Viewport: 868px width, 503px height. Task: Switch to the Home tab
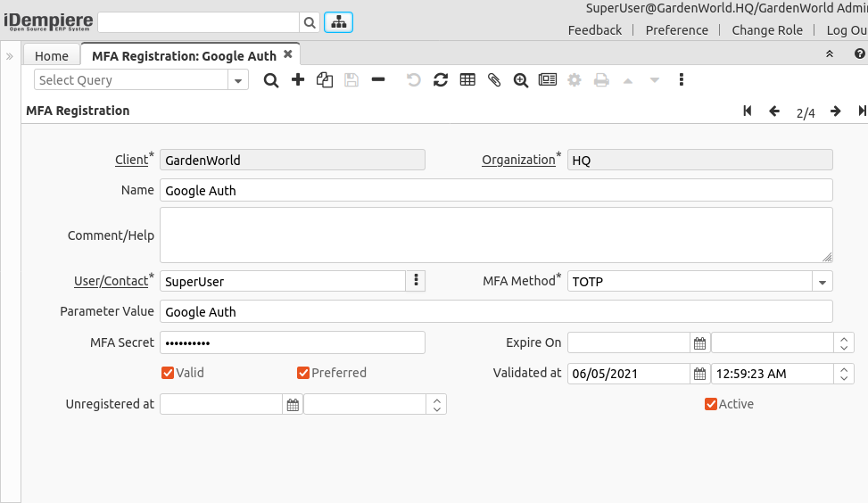tap(52, 56)
